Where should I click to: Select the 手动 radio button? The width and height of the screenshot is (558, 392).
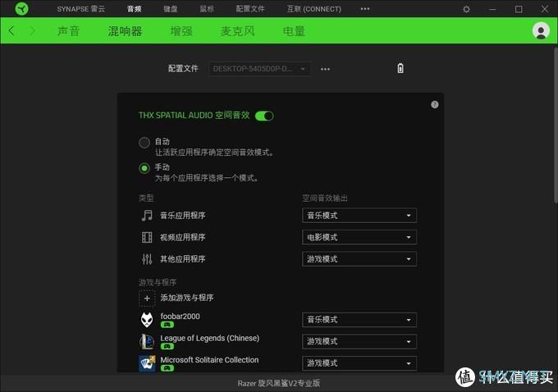144,168
